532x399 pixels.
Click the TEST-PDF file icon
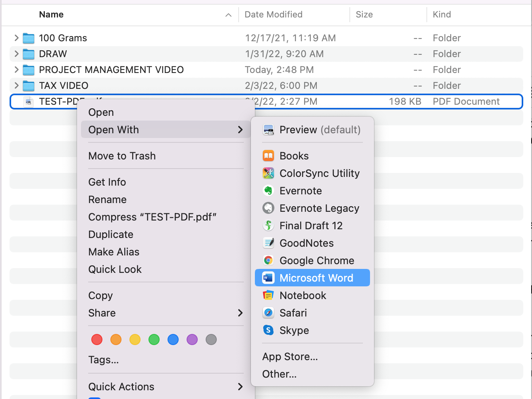29,102
